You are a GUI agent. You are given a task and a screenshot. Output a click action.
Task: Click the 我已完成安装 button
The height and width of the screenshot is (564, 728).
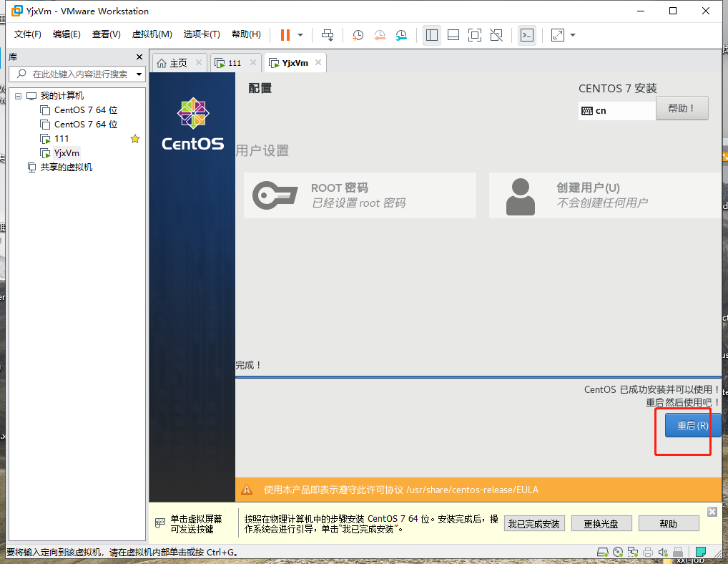[533, 523]
